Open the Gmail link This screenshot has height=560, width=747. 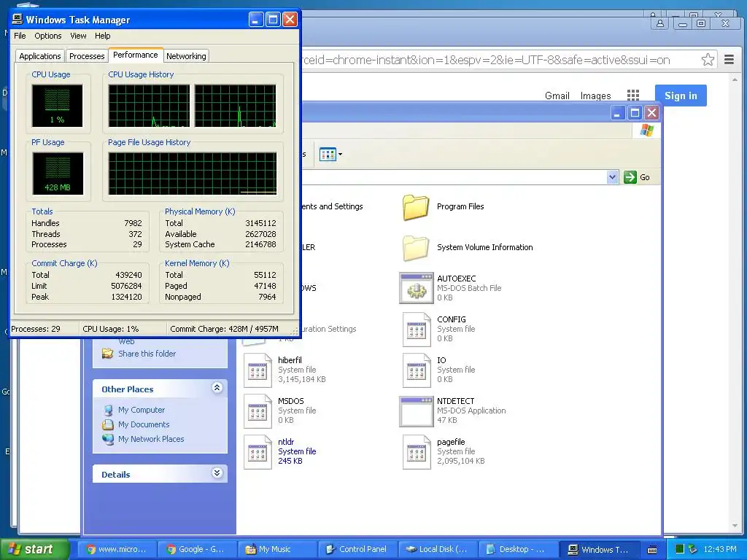[557, 96]
